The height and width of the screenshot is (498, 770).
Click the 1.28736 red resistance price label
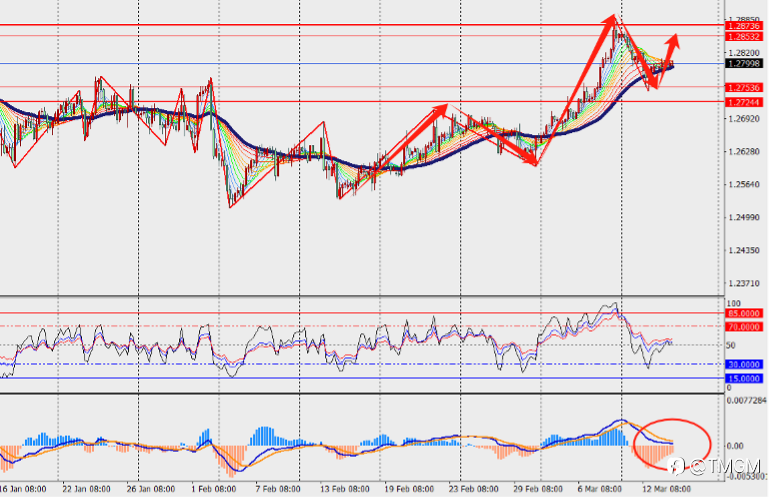pyautogui.click(x=743, y=26)
